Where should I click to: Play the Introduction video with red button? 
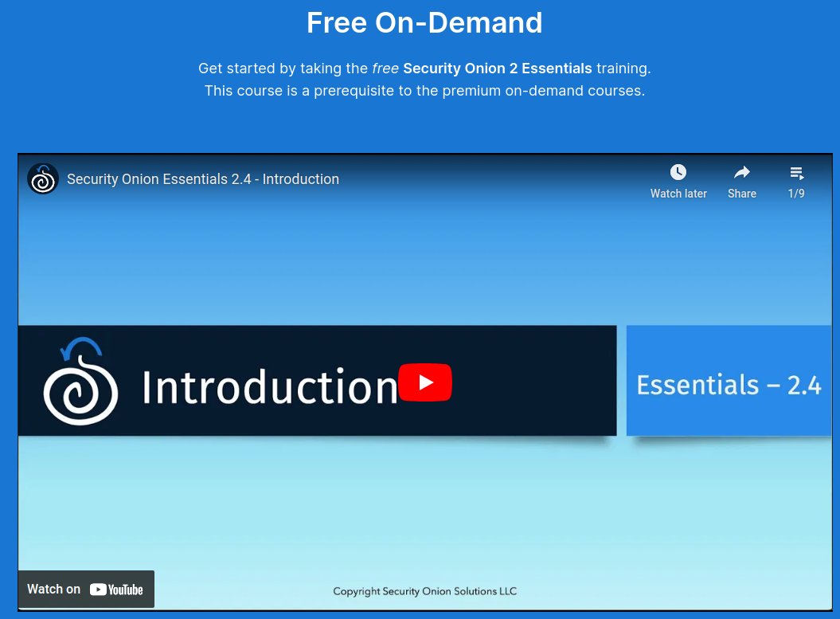(x=425, y=382)
